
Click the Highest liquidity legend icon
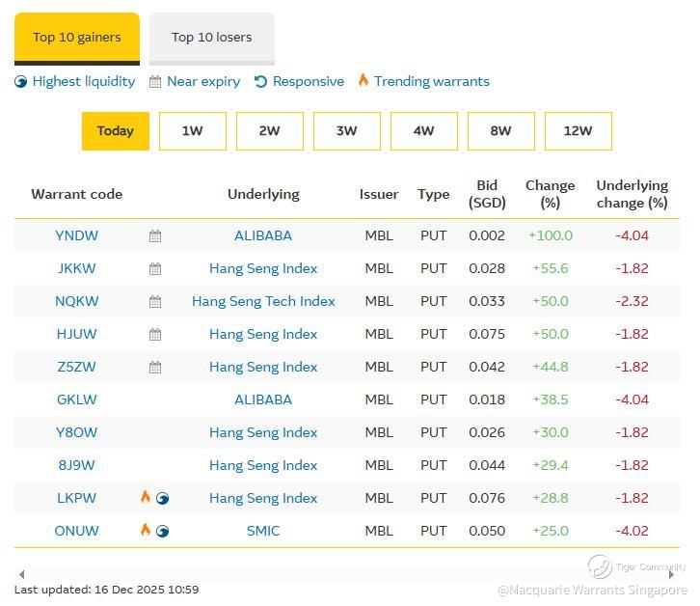20,82
